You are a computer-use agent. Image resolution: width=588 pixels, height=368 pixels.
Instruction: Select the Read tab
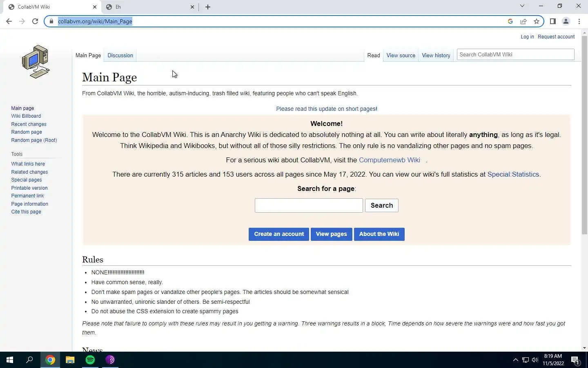pos(373,55)
